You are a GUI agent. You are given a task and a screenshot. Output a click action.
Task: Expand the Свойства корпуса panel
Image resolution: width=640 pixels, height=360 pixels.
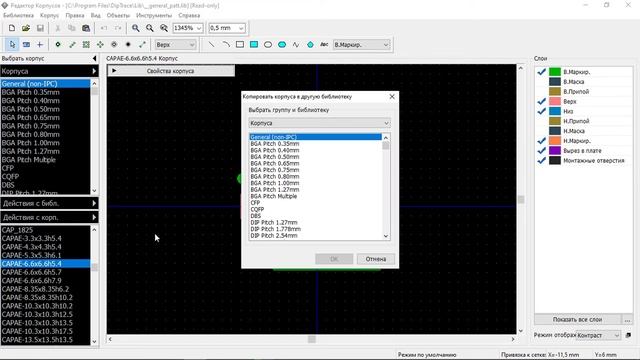click(171, 71)
